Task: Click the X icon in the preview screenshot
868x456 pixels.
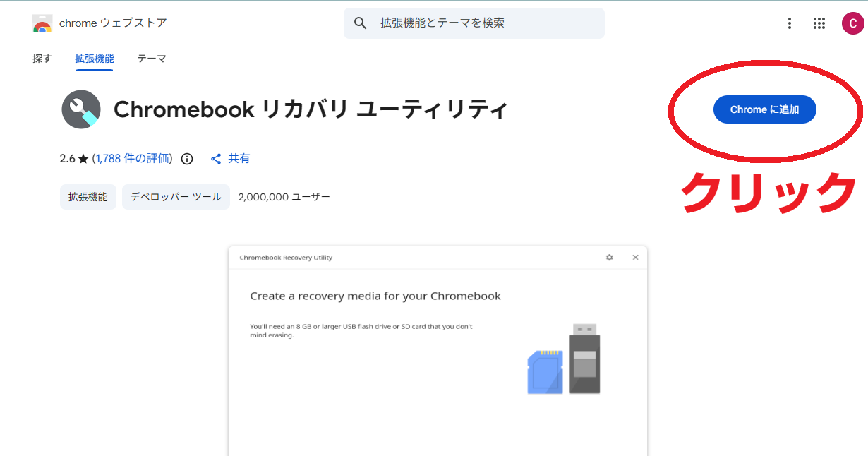Action: click(635, 258)
